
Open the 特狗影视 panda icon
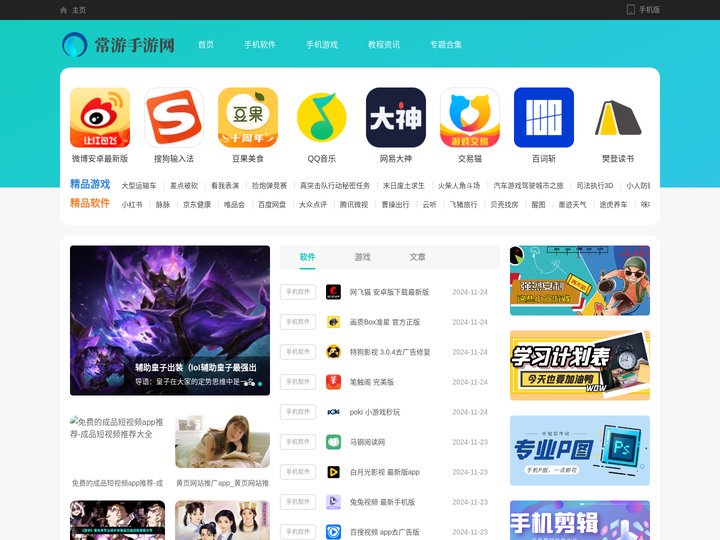click(333, 352)
